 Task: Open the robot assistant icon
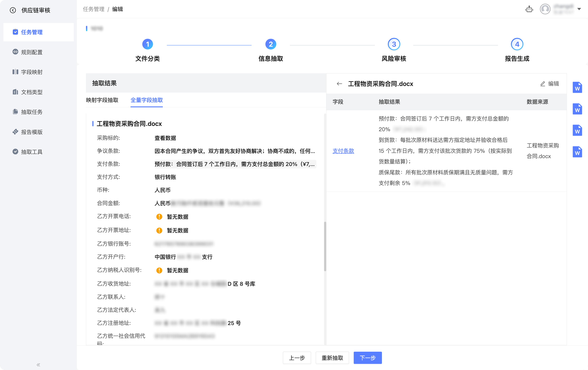(x=529, y=9)
